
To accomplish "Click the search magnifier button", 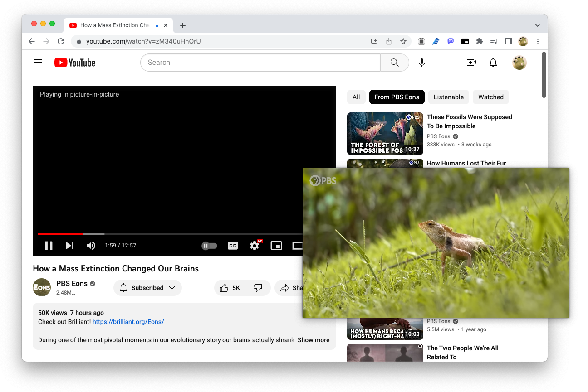I will coord(395,63).
